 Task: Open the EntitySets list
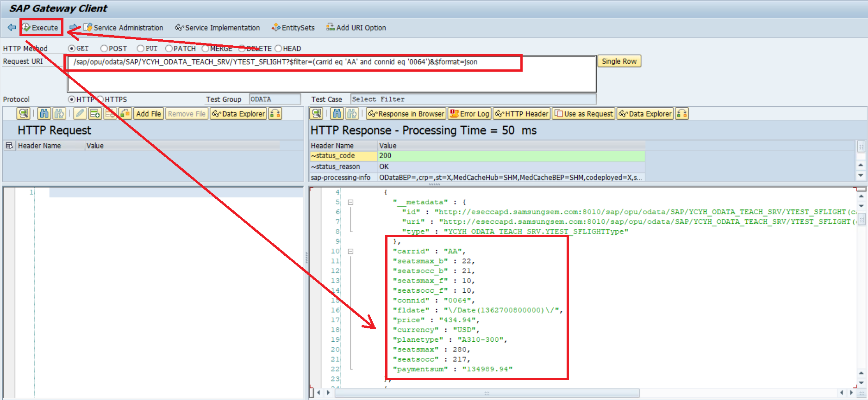pyautogui.click(x=293, y=28)
